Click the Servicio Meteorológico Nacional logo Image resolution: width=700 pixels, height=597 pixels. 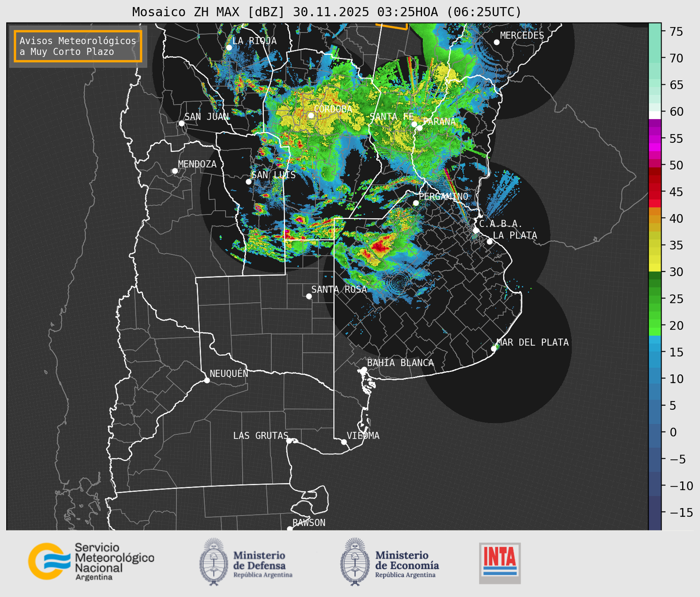point(91,561)
